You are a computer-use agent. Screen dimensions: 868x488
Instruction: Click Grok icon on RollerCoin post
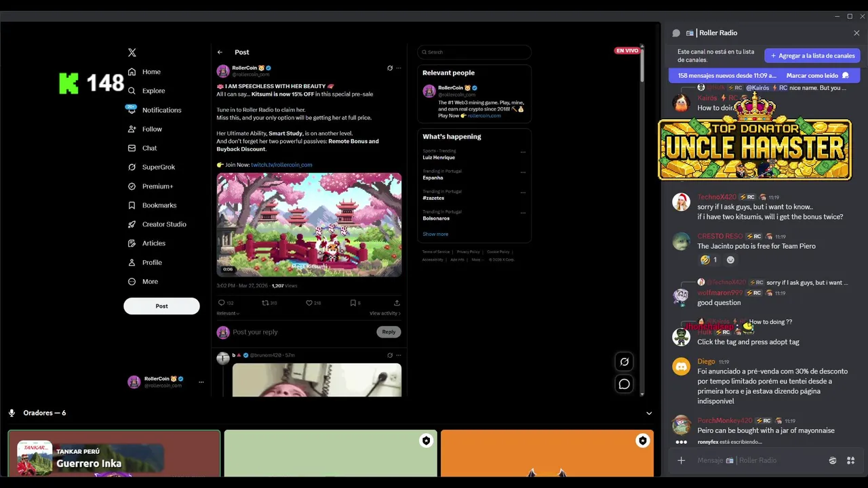(x=390, y=68)
